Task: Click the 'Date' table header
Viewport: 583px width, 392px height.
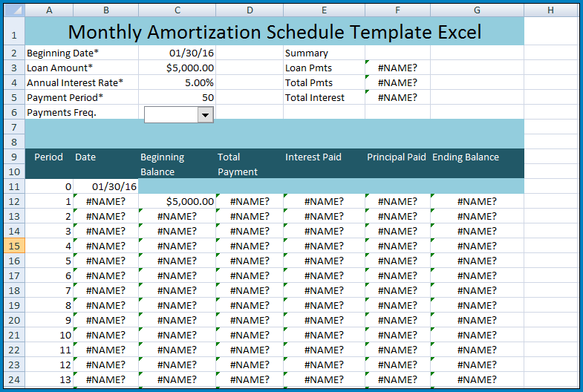Action: point(85,157)
